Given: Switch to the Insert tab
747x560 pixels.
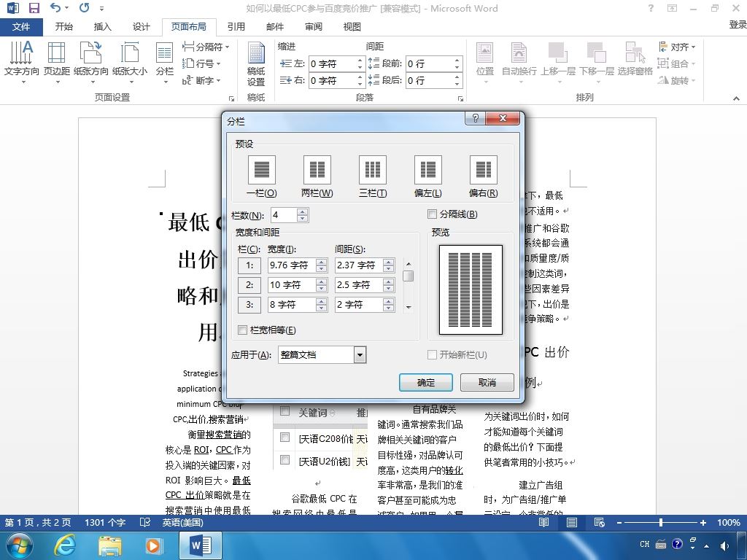Looking at the screenshot, I should tap(102, 27).
